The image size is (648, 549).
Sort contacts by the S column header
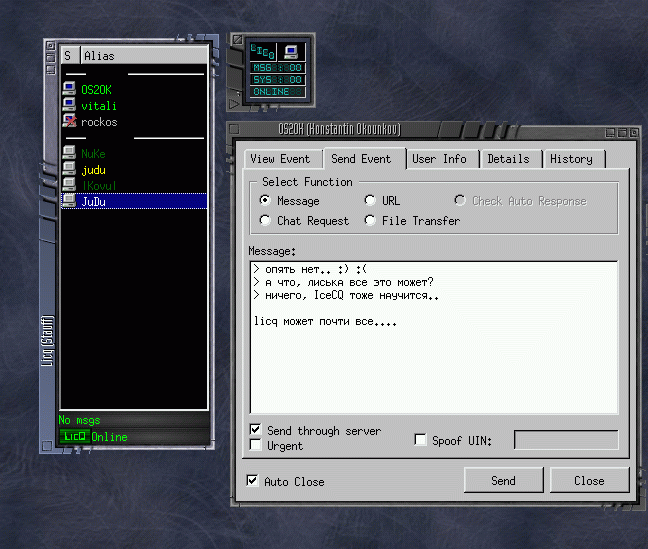[70, 55]
